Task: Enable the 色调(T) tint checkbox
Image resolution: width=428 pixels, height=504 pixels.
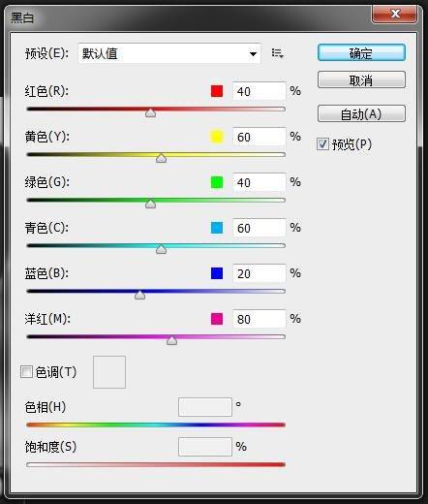Action: (26, 372)
